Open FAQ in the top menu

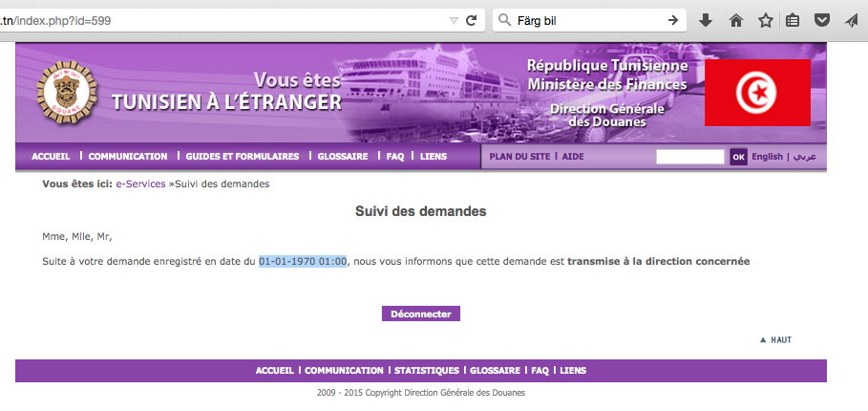[x=395, y=157]
